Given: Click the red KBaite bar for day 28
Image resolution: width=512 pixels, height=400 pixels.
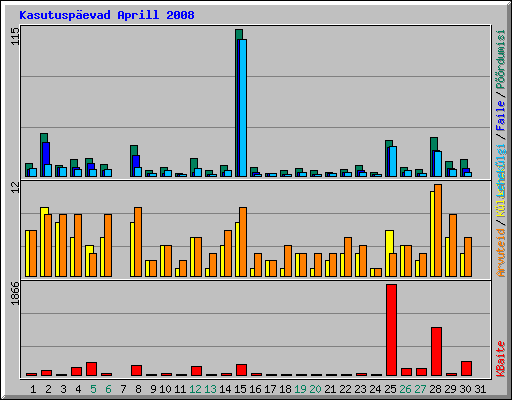Looking at the screenshot, I should tap(436, 351).
